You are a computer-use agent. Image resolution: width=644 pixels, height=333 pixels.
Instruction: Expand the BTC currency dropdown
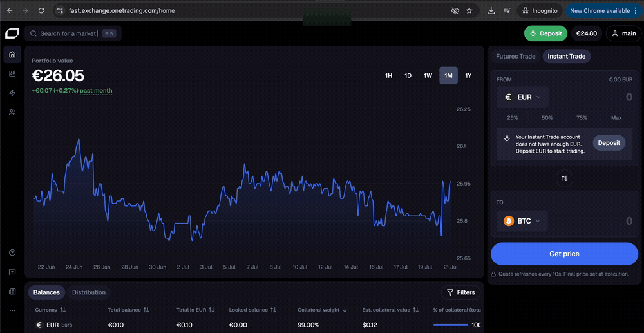(522, 221)
